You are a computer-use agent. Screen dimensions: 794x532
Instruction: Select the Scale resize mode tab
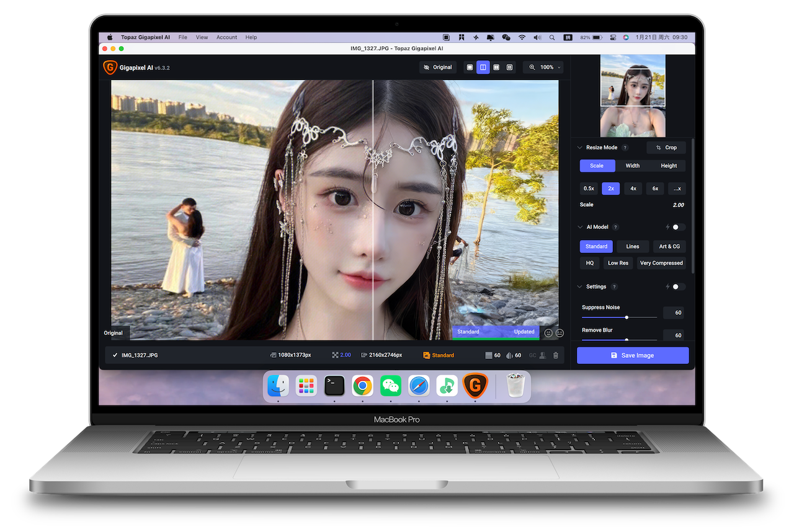click(597, 166)
